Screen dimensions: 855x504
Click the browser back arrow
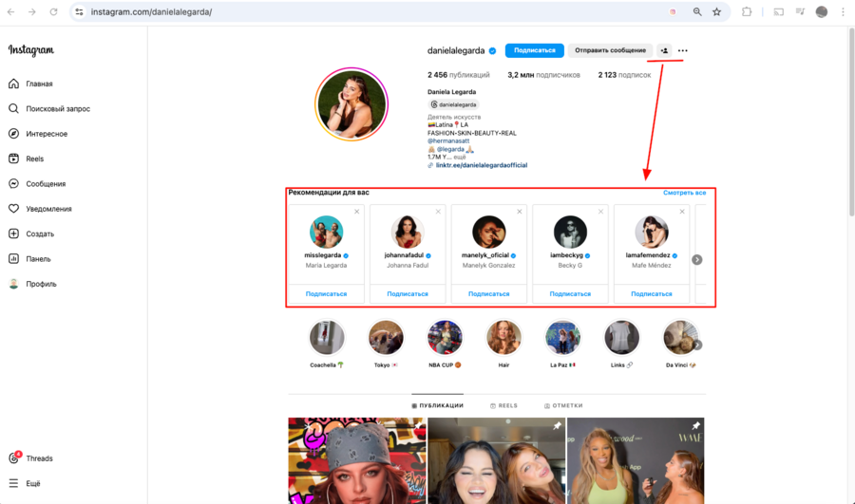[x=10, y=11]
